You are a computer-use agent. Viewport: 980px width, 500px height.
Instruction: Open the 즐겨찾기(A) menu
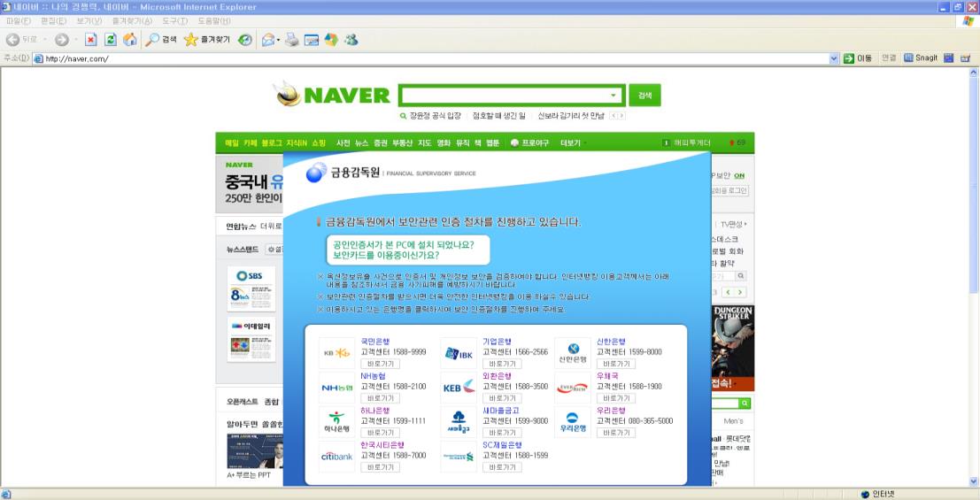[132, 20]
